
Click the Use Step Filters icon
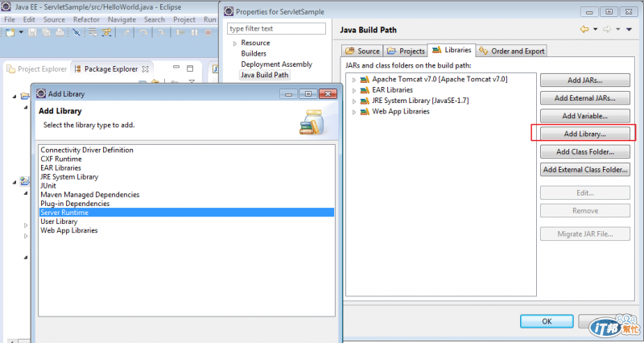coord(107,32)
